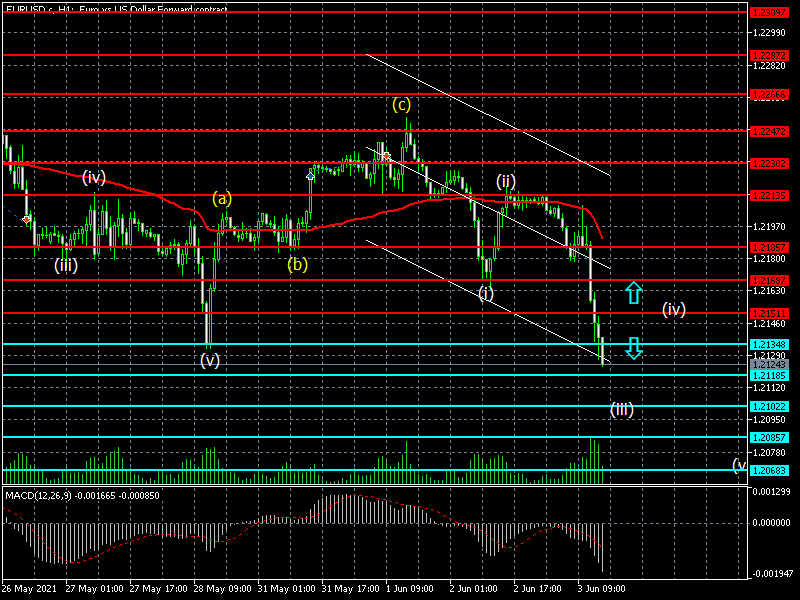
Task: Select the yellow (c) wave label
Action: [x=402, y=105]
